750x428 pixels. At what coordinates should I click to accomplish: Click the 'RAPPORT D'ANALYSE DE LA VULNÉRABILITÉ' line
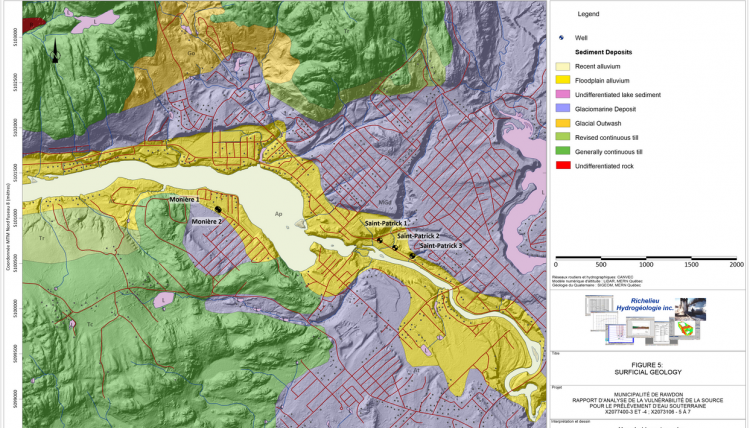pos(648,400)
